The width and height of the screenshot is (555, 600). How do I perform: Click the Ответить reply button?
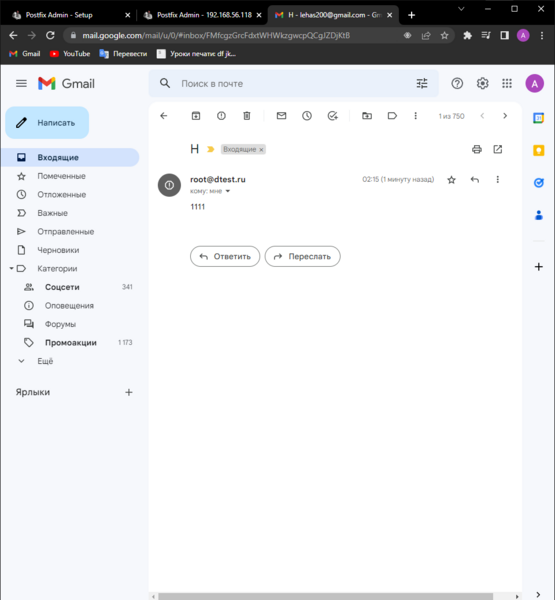[x=225, y=256]
